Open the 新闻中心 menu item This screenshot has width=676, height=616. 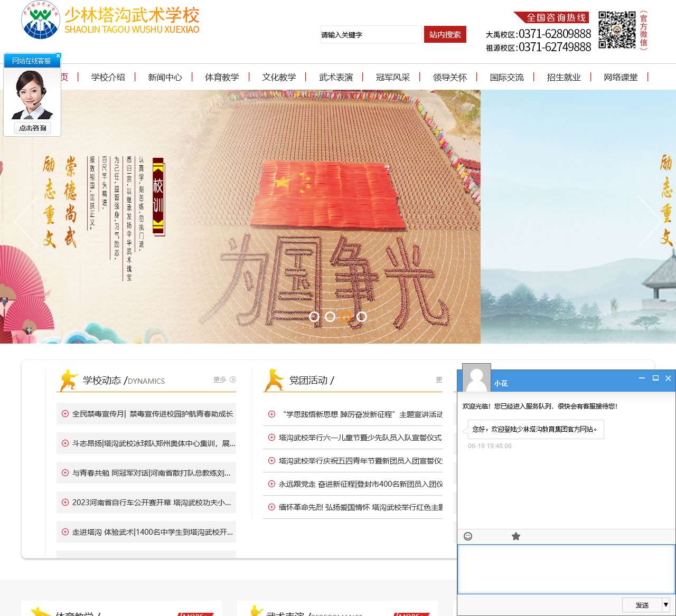165,77
